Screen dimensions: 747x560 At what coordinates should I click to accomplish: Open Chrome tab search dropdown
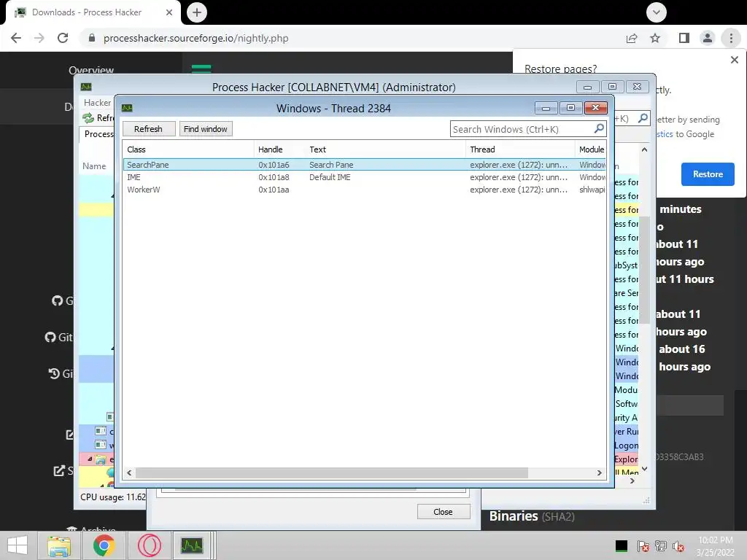(656, 12)
